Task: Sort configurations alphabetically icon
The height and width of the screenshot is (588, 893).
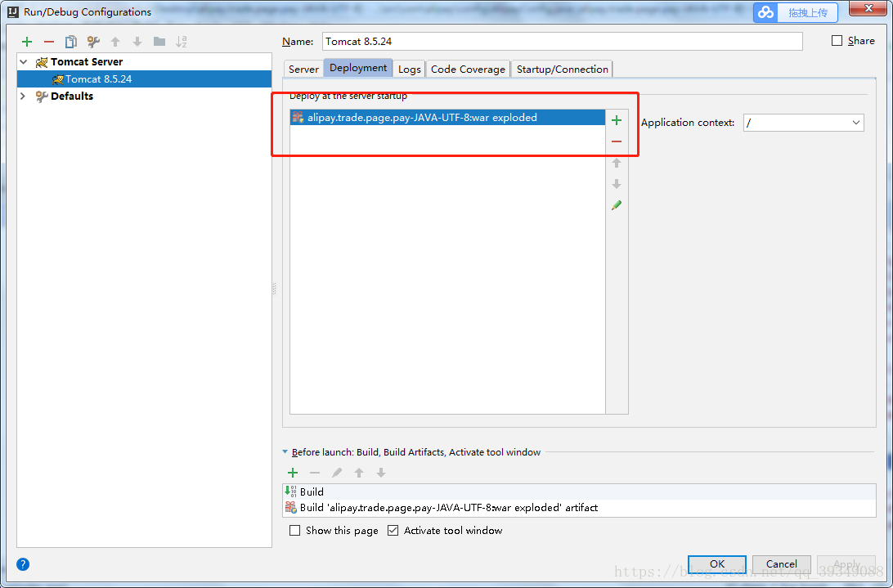Action: click(x=181, y=42)
